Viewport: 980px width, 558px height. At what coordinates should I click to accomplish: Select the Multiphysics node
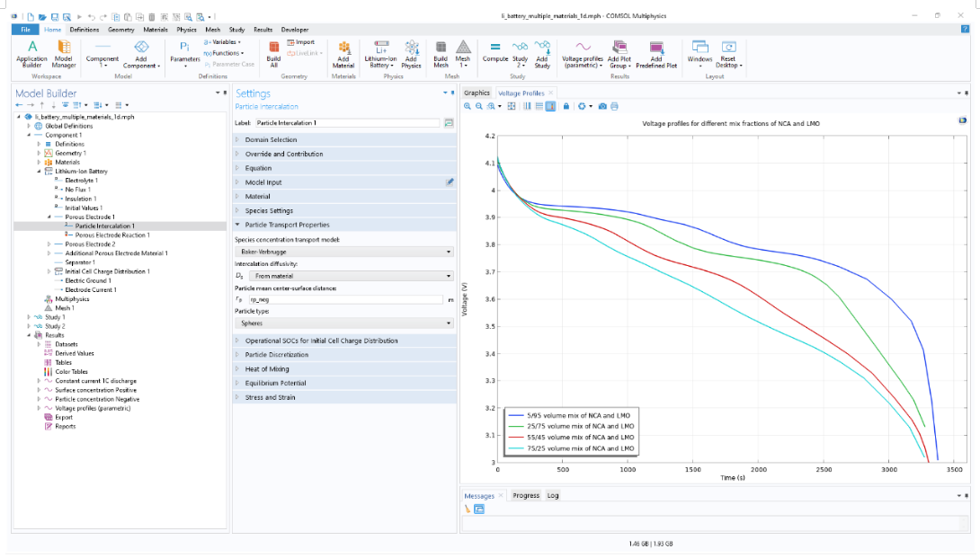[72, 299]
